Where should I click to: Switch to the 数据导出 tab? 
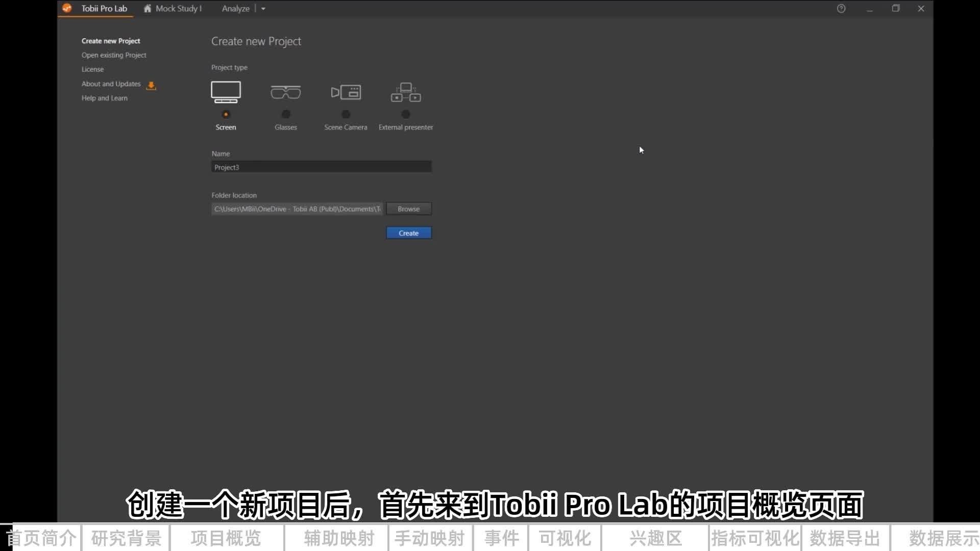coord(844,538)
